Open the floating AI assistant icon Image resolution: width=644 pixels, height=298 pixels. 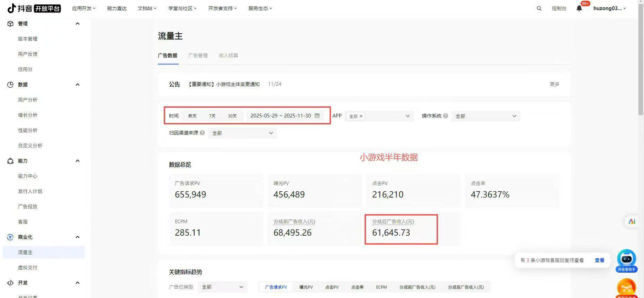click(x=632, y=221)
